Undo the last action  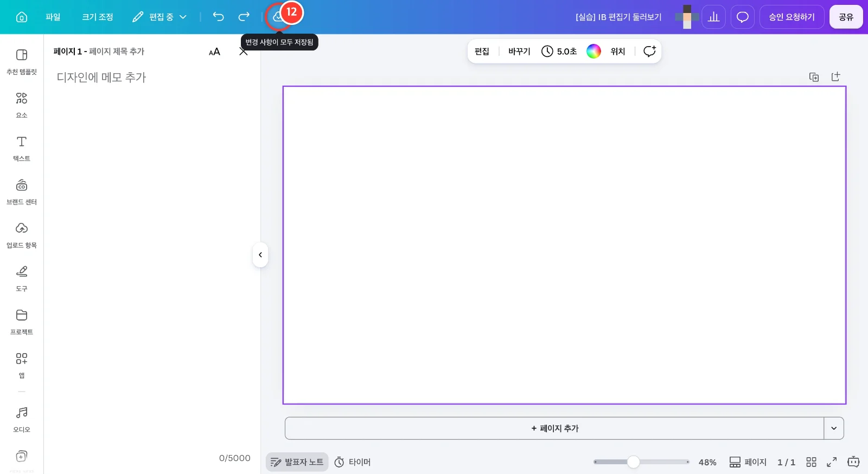pyautogui.click(x=218, y=17)
